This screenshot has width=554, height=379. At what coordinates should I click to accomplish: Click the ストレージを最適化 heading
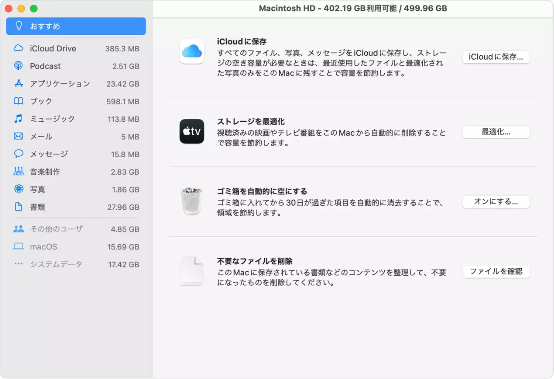click(x=251, y=122)
